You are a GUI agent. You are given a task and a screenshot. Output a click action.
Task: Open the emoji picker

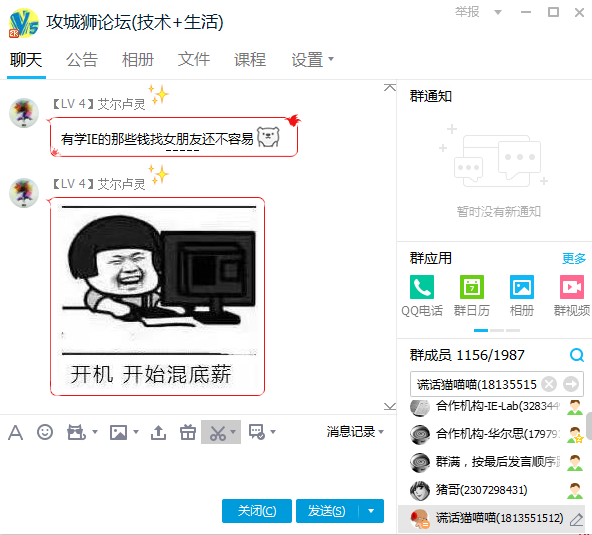(45, 432)
